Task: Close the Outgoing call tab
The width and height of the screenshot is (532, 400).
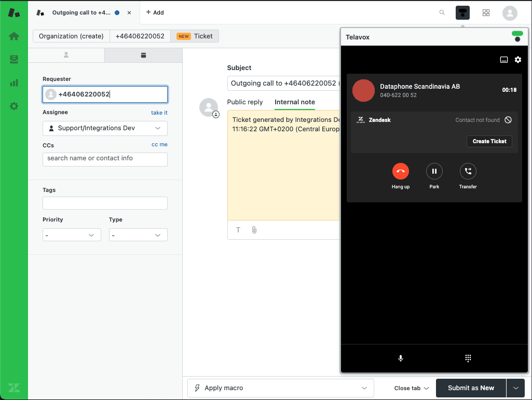Action: (129, 13)
